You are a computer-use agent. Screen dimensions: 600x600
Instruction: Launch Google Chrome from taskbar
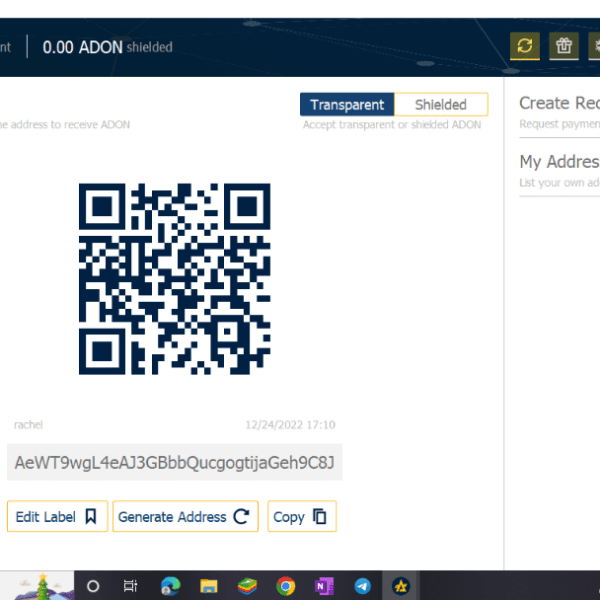(285, 586)
